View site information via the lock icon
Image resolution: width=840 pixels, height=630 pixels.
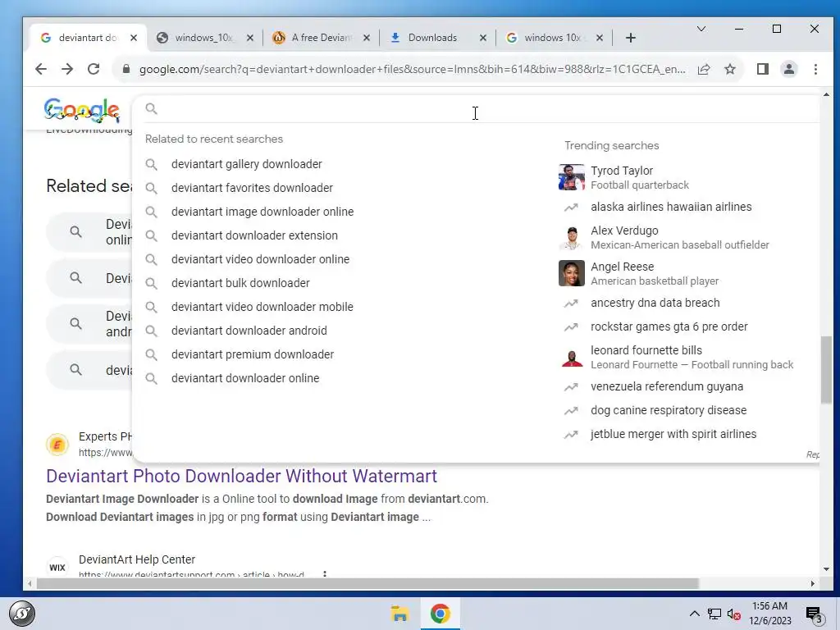click(x=126, y=69)
